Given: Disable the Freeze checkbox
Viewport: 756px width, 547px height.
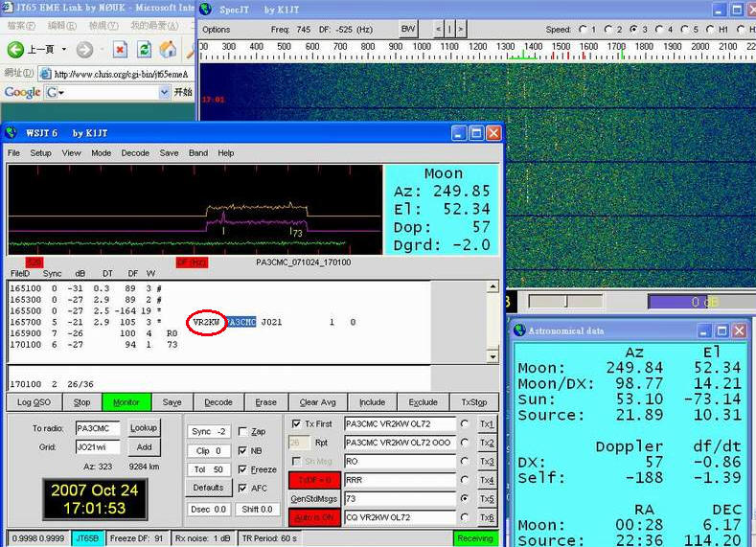Looking at the screenshot, I should click(x=242, y=469).
